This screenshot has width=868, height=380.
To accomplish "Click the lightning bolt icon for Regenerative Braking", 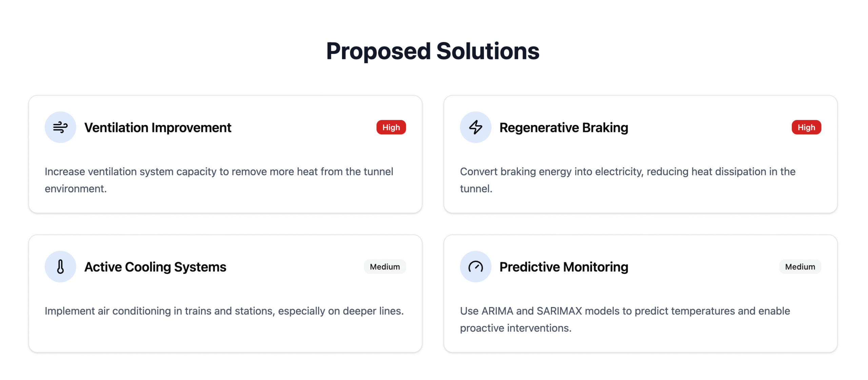I will pyautogui.click(x=475, y=127).
